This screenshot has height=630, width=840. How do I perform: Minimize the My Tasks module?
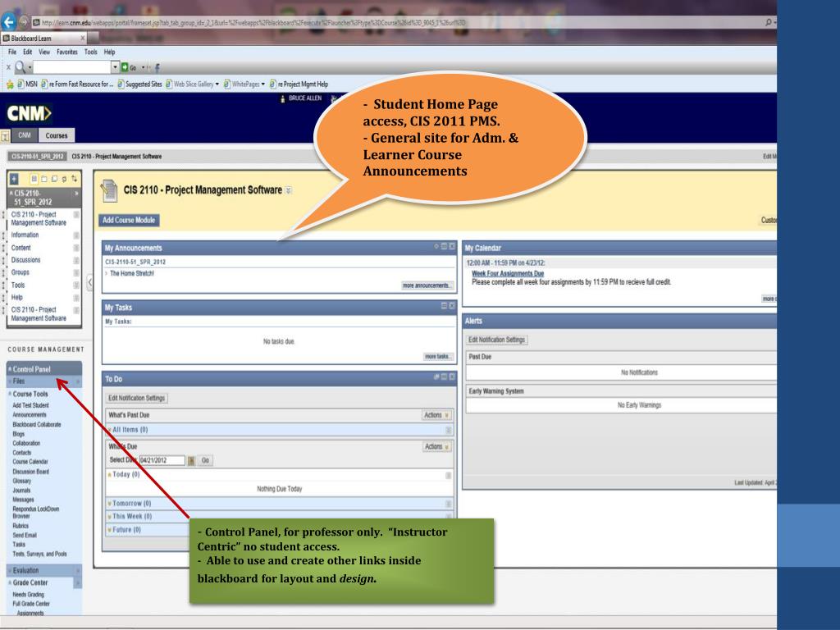444,305
